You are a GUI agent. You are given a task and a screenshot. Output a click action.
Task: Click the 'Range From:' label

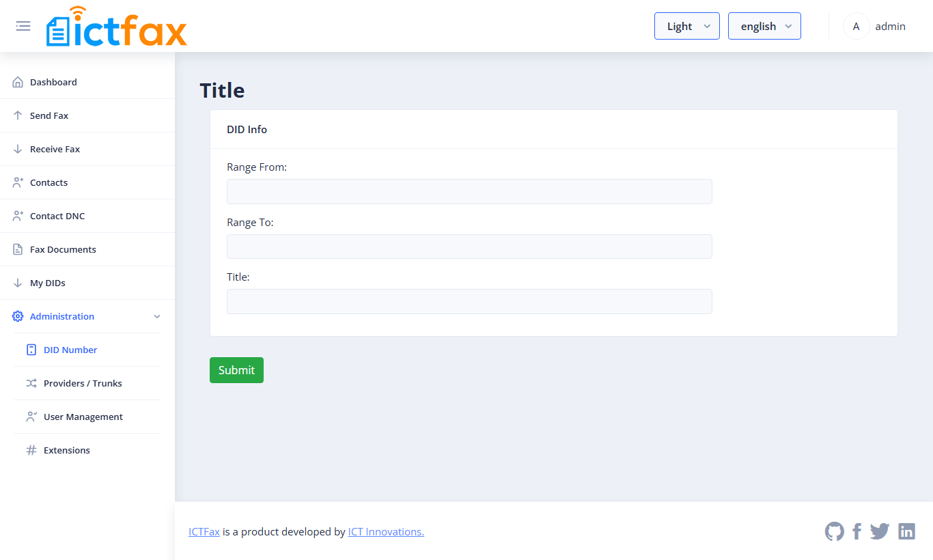coord(257,167)
